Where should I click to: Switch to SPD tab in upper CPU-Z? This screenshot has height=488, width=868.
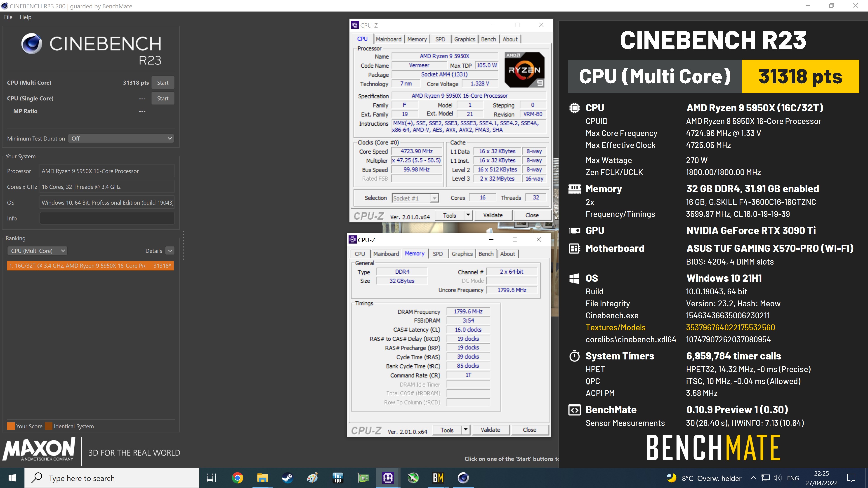click(440, 39)
